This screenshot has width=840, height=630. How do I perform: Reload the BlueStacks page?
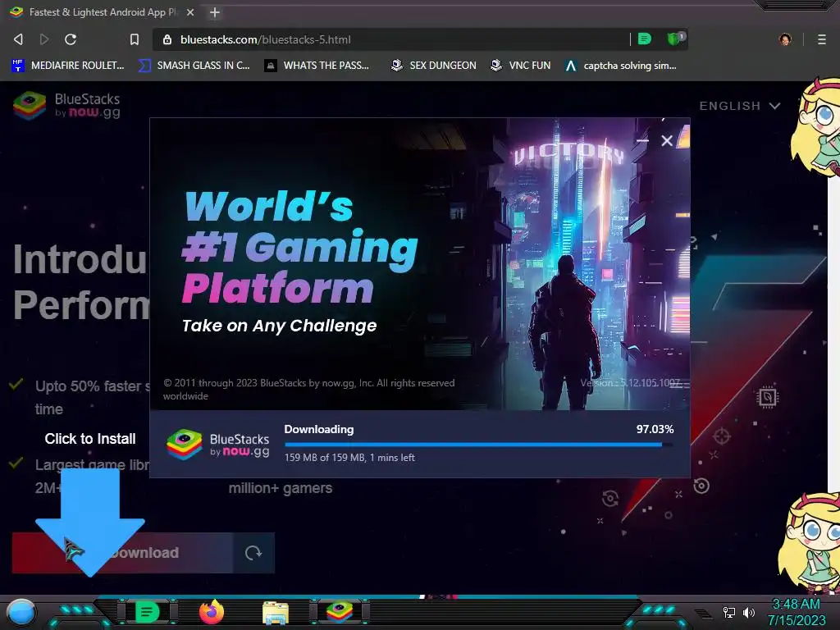click(71, 39)
